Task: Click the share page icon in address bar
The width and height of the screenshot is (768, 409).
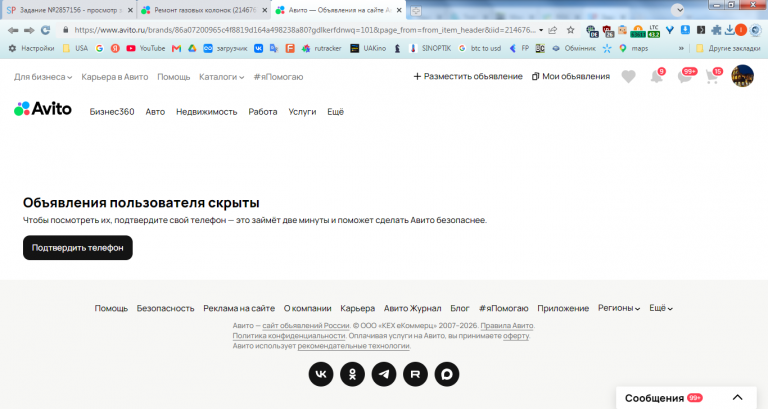Action: click(x=553, y=30)
